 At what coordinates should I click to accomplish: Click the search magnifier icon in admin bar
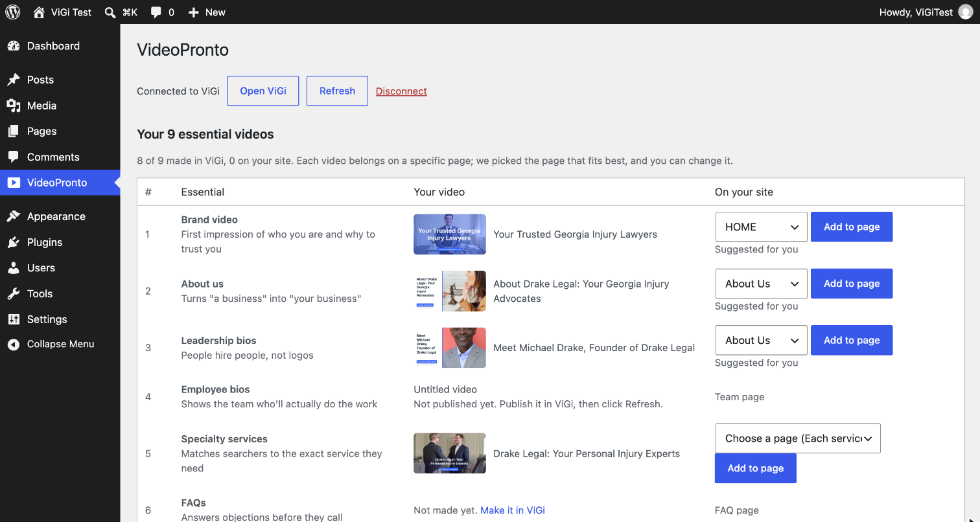(x=110, y=12)
